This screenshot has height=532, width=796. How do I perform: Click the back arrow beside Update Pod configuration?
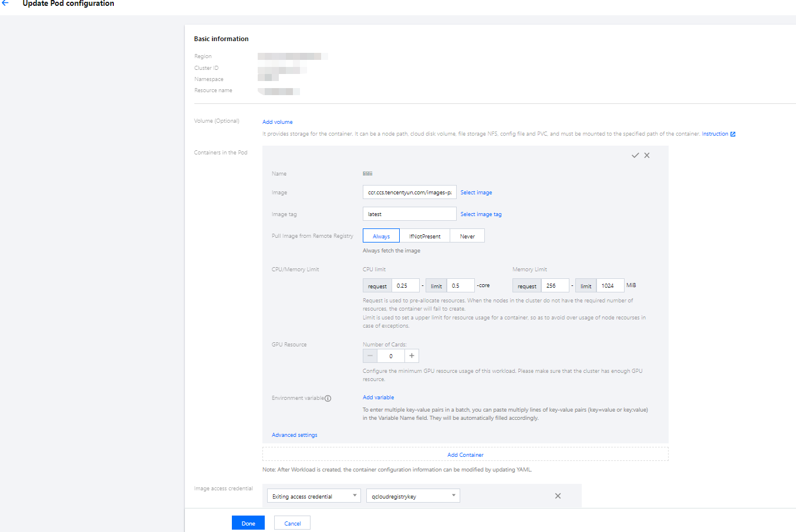(5, 4)
